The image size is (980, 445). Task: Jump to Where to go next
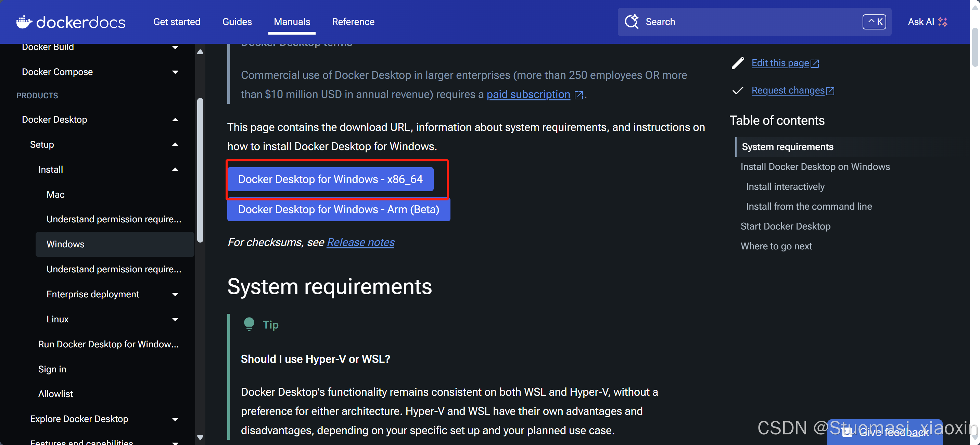coord(776,246)
